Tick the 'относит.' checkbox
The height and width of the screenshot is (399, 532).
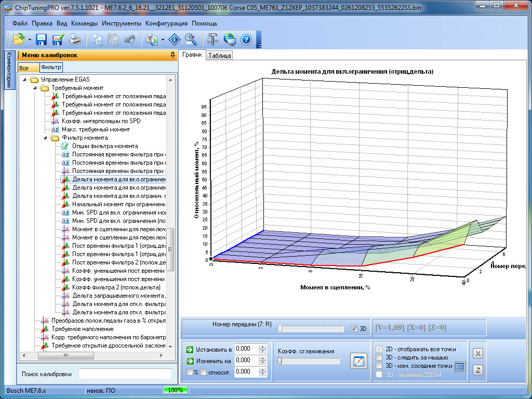coord(204,372)
